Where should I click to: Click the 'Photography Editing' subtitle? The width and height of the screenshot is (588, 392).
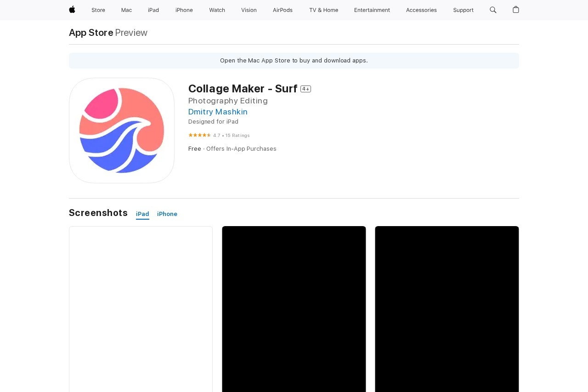point(228,101)
